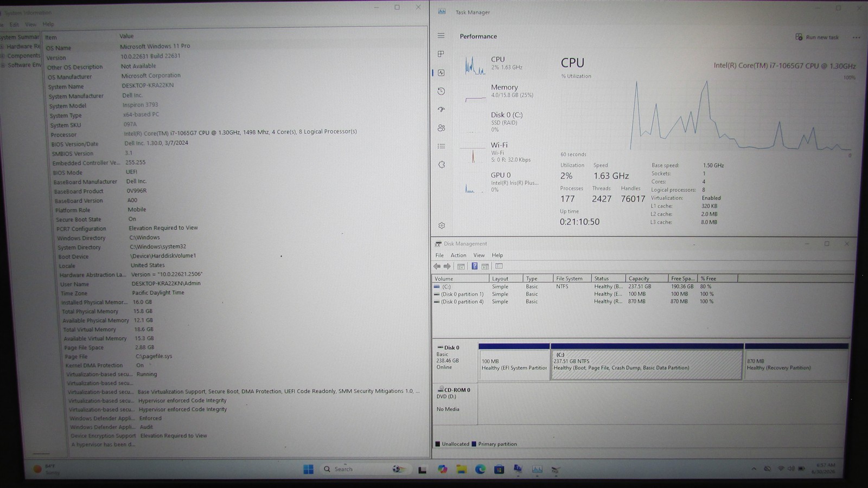This screenshot has width=868, height=488.
Task: Show hidden system tray icons chevron
Action: pyautogui.click(x=754, y=469)
